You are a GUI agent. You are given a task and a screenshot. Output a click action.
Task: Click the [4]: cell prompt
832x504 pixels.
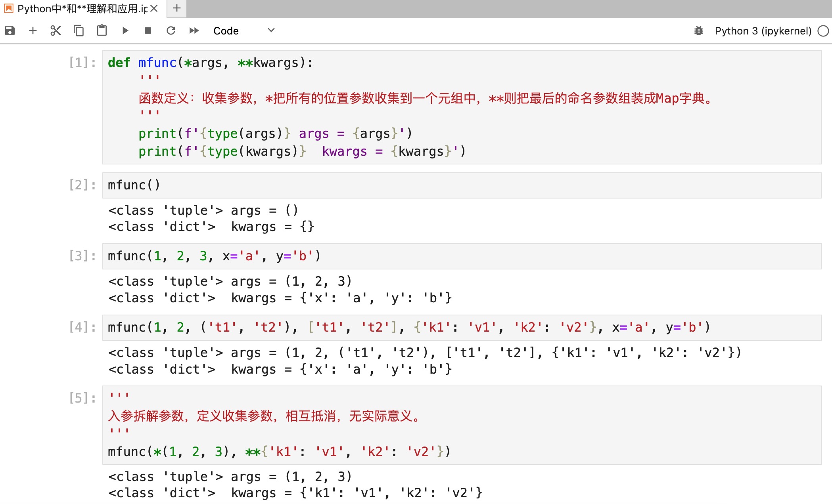[82, 327]
